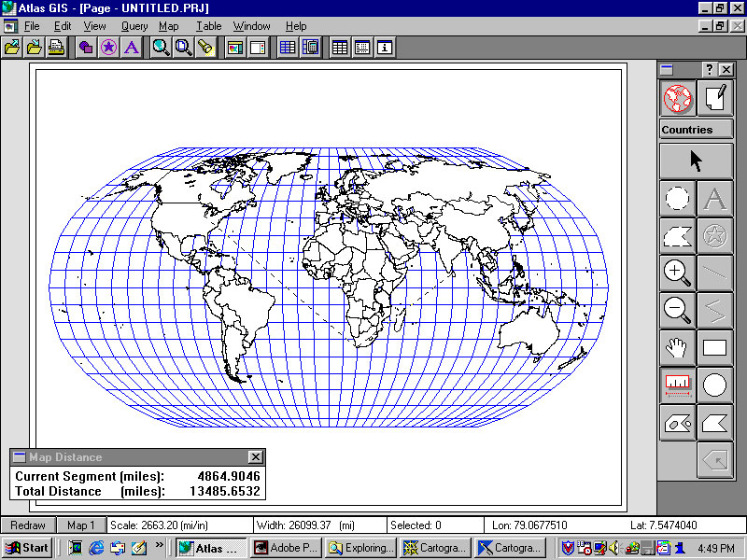Open the Table menu
This screenshot has width=747, height=560.
[208, 26]
